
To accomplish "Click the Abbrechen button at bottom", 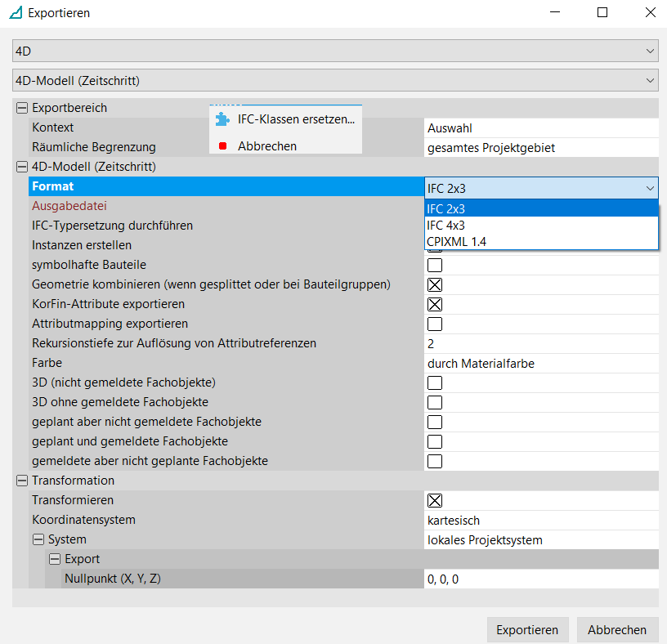I will [617, 629].
